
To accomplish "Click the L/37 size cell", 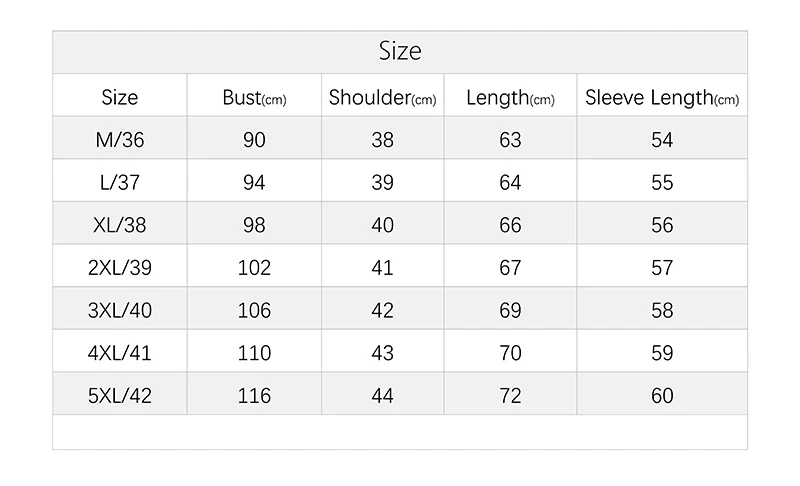I will (x=120, y=183).
